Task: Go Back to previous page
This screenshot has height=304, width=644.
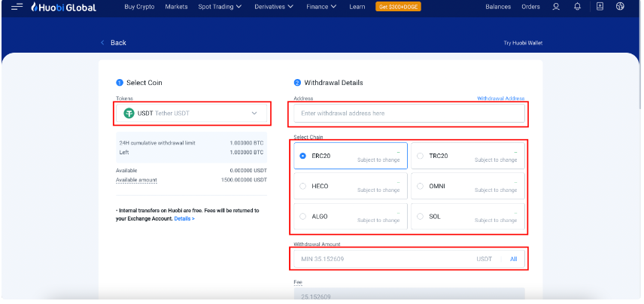Action: coord(118,43)
